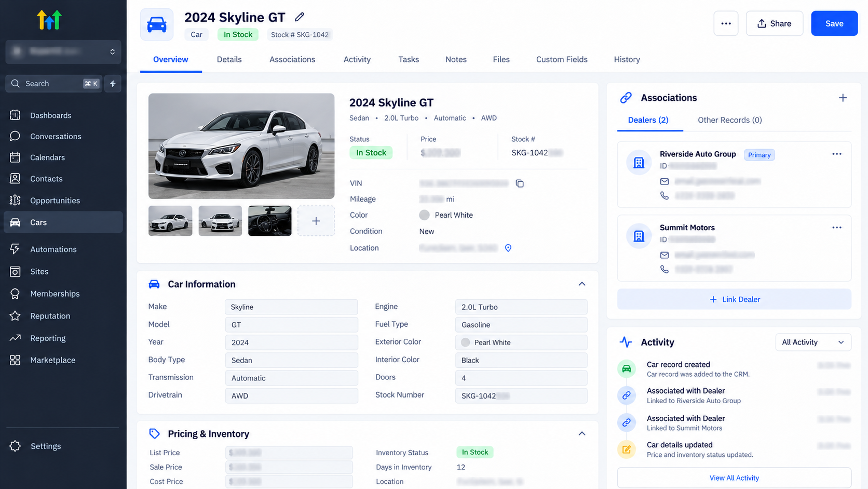Collapse the Car Information section

[582, 284]
